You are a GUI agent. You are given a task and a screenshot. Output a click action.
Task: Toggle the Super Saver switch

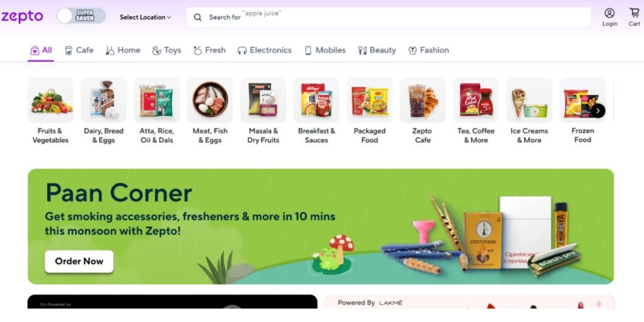click(81, 16)
